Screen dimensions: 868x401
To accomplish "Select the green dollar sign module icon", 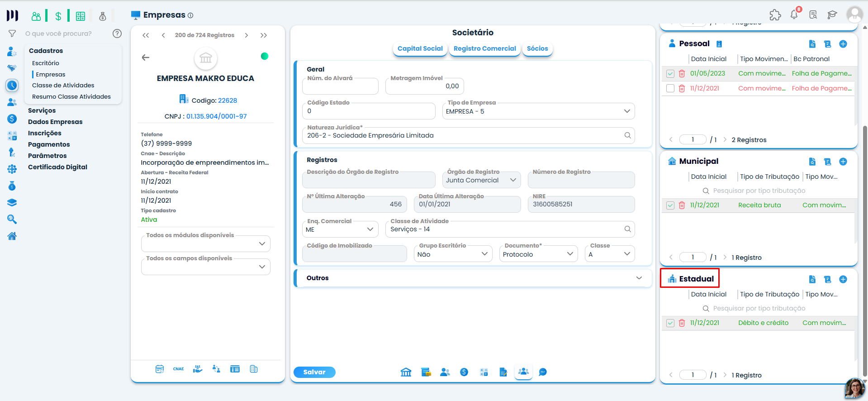I will pyautogui.click(x=58, y=16).
